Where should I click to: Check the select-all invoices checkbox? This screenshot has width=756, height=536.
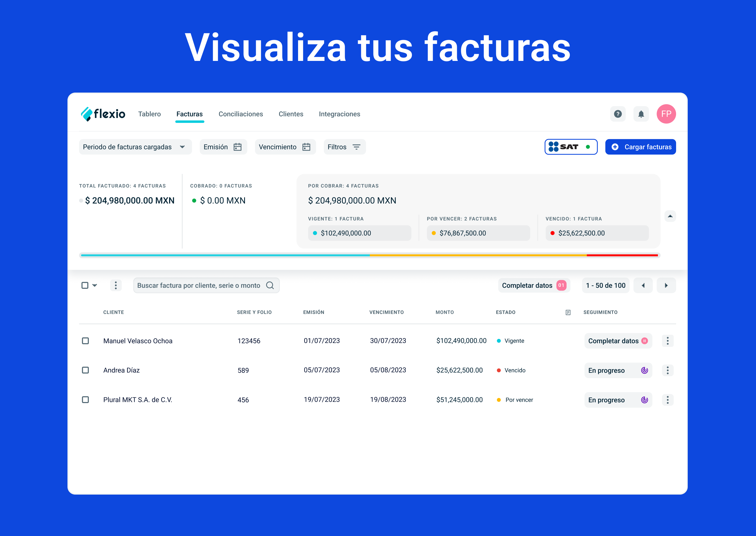pos(85,285)
